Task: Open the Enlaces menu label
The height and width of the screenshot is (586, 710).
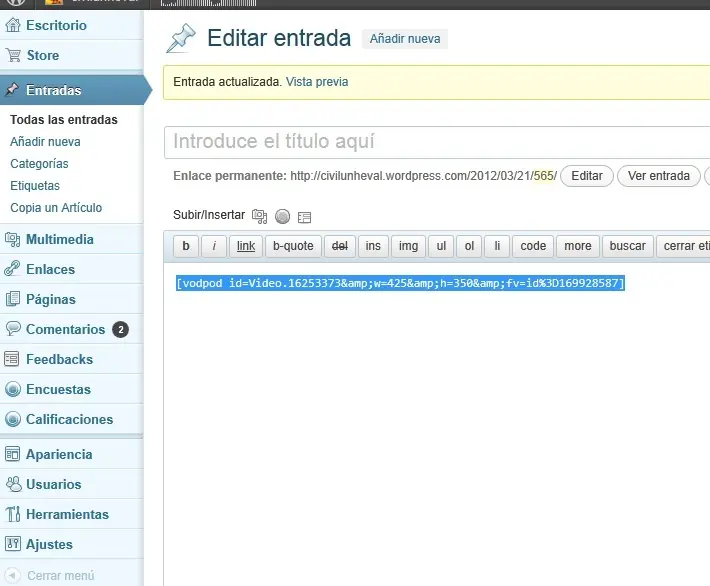Action: pos(50,269)
